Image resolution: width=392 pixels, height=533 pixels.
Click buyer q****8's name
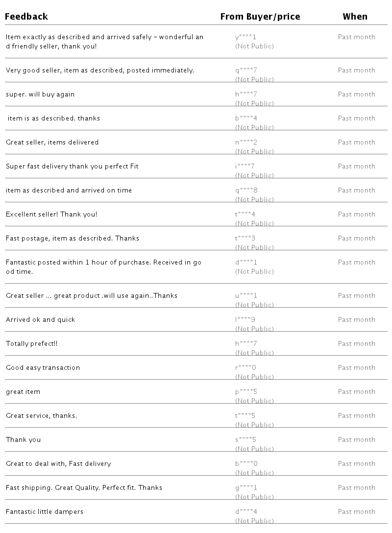246,191
